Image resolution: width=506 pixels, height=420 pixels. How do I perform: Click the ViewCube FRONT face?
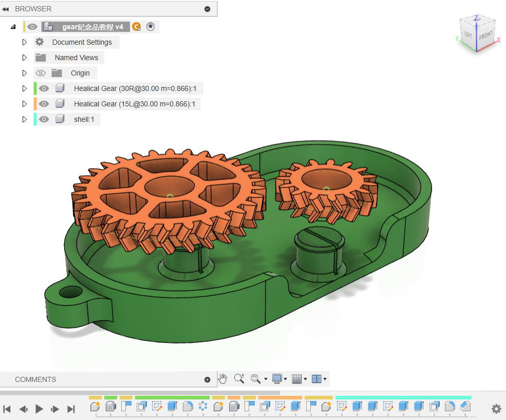(x=485, y=36)
